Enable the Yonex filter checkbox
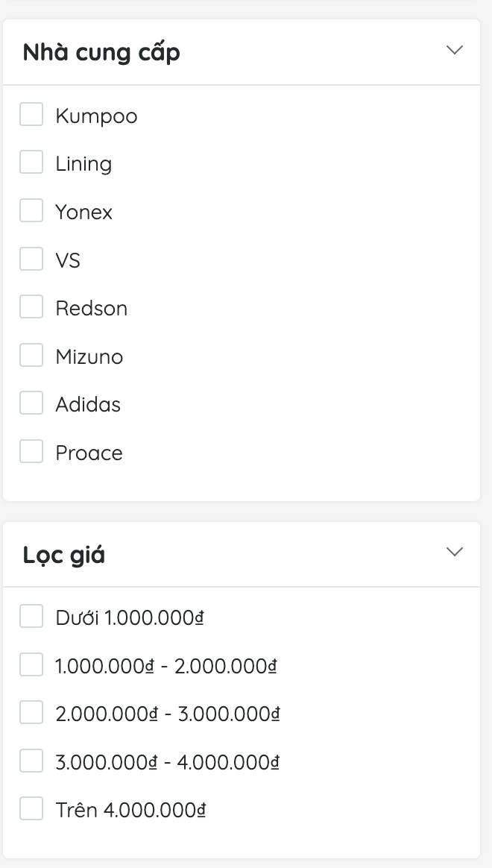This screenshot has height=868, width=492. 31,211
